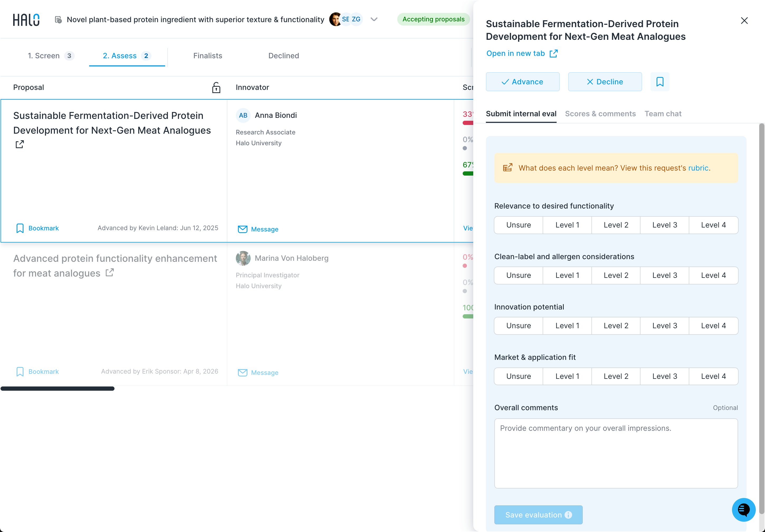The width and height of the screenshot is (765, 532).
Task: Select Unsure for Clean-label and allergen considerations
Action: [x=518, y=275]
